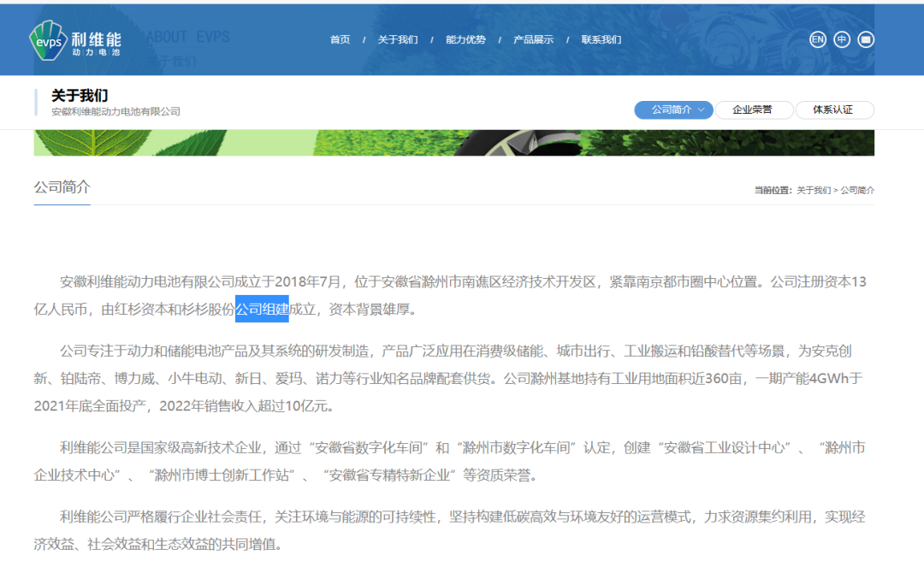
Task: Select 产品展示 in the navigation bar
Action: coord(533,38)
